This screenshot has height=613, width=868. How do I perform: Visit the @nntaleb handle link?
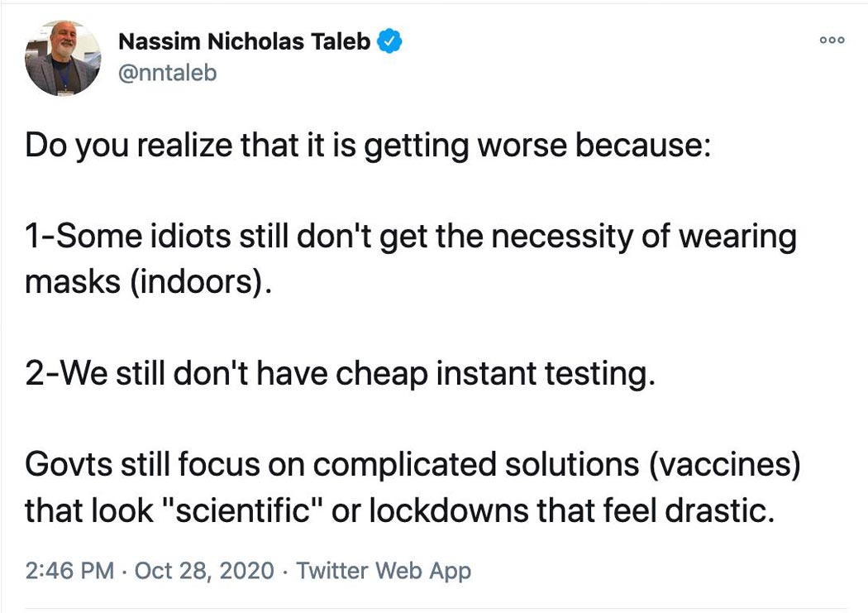[167, 73]
